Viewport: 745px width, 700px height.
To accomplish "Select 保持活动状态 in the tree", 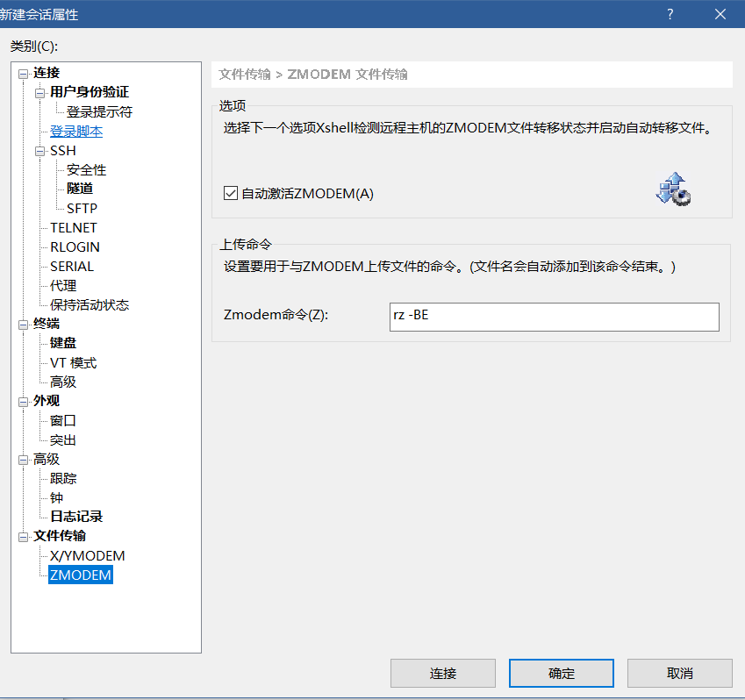I will 90,304.
